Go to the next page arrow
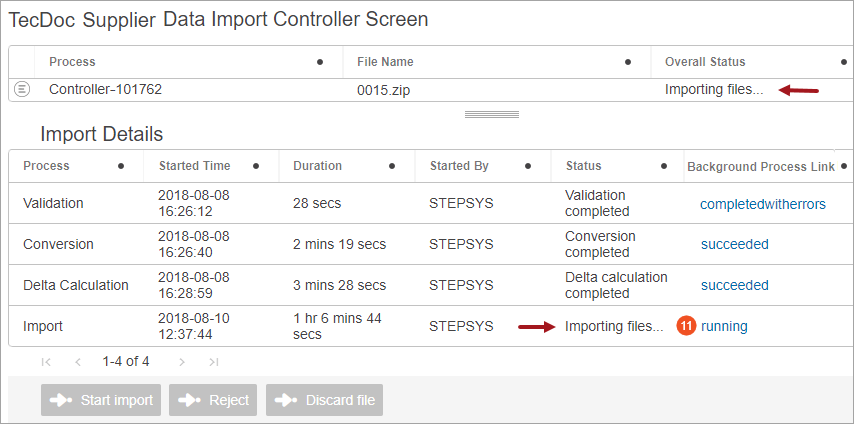 coord(182,362)
